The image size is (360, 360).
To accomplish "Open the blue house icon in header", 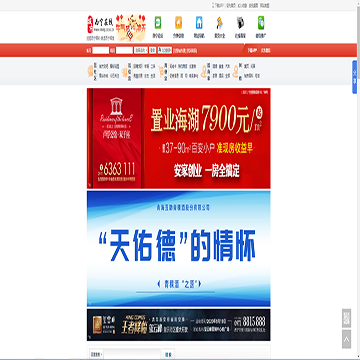I will point(199,23).
